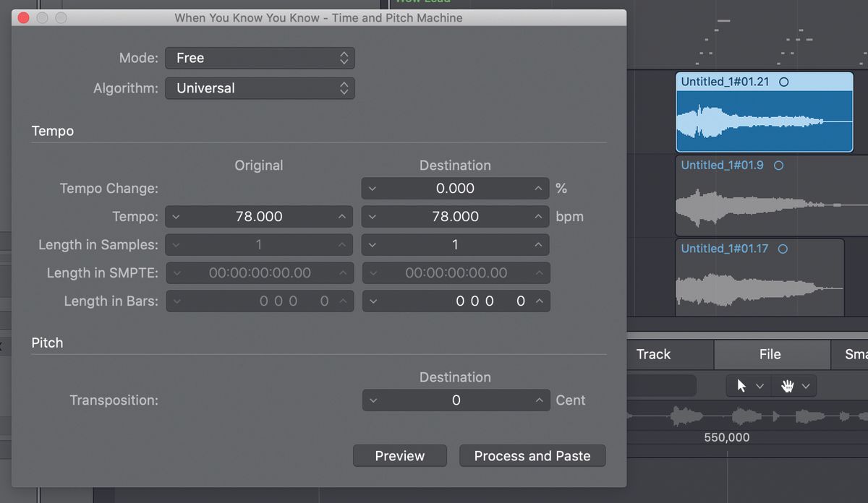Increase Transposition cents using the up arrow
Screen dimensions: 868x503
pyautogui.click(x=539, y=400)
